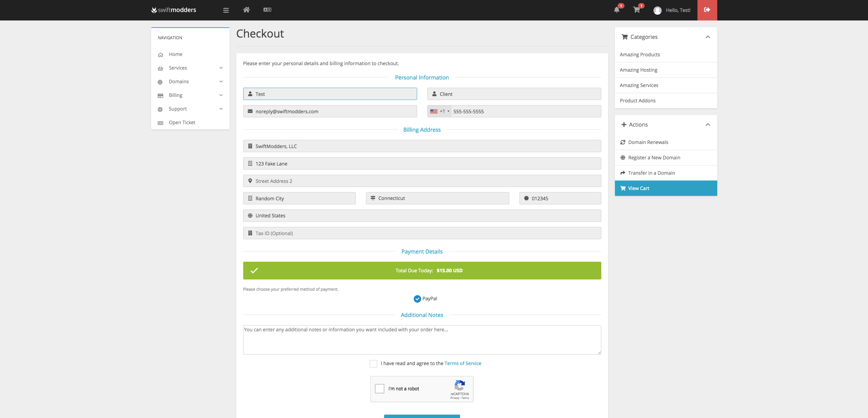This screenshot has height=418, width=868.
Task: Open the Terms of Service link
Action: coord(463,363)
